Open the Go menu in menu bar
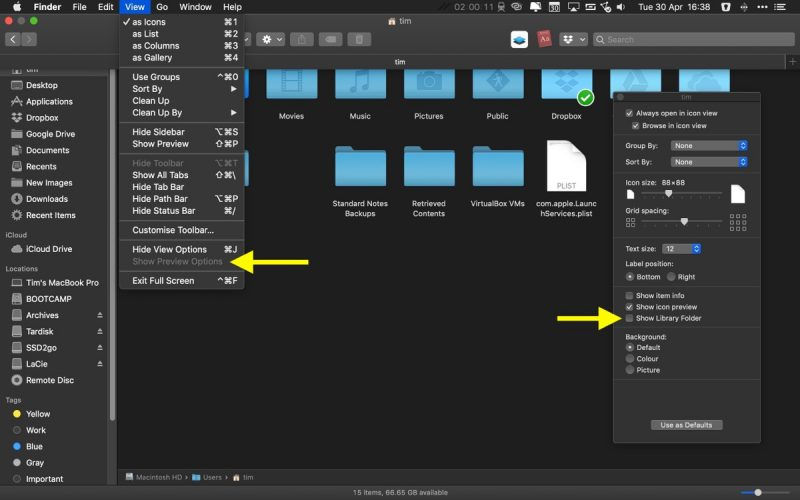Screen dimensions: 800x500 tap(162, 7)
